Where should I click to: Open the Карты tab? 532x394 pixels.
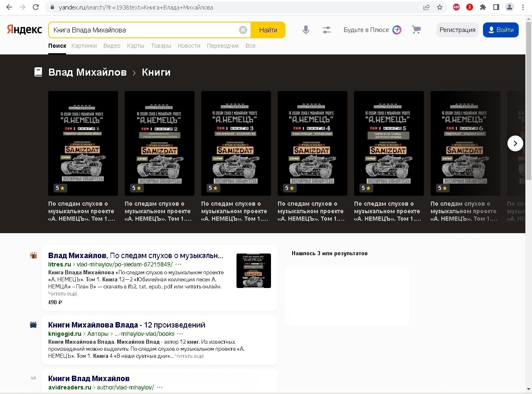[135, 46]
